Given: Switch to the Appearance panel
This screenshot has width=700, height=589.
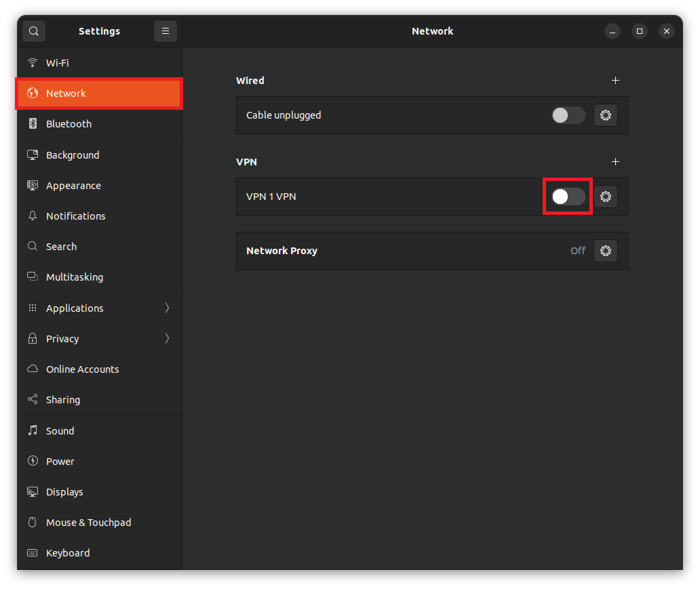Looking at the screenshot, I should (x=73, y=186).
